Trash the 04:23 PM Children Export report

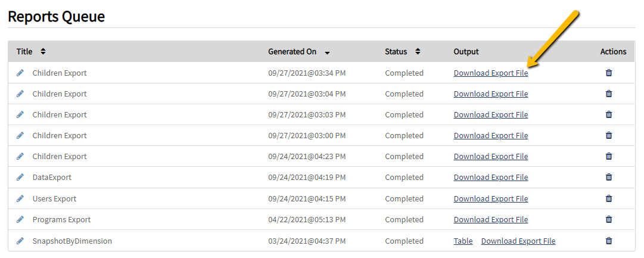(x=609, y=156)
